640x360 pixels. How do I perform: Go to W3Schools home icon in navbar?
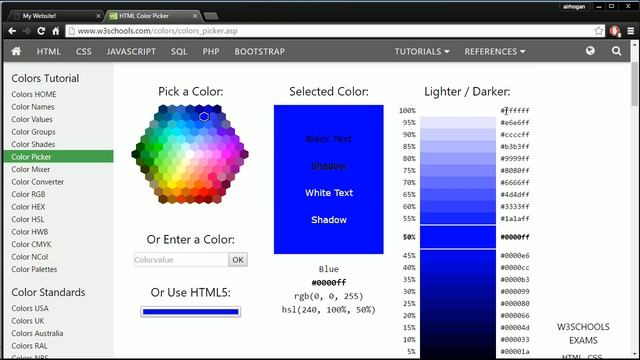(x=16, y=51)
